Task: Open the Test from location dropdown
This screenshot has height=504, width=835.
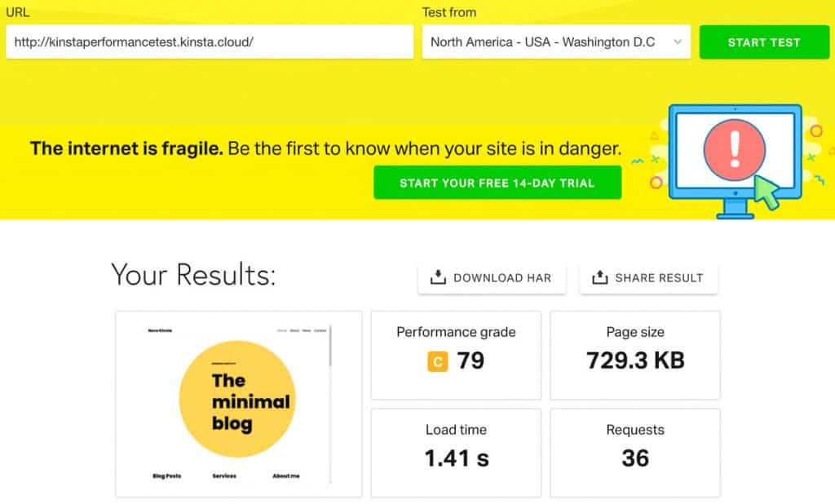Action: 555,42
